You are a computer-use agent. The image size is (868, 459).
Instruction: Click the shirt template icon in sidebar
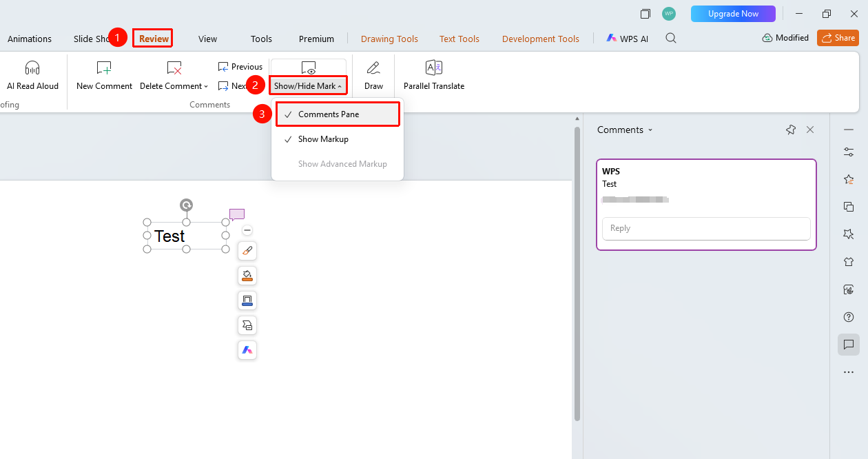[x=849, y=262]
